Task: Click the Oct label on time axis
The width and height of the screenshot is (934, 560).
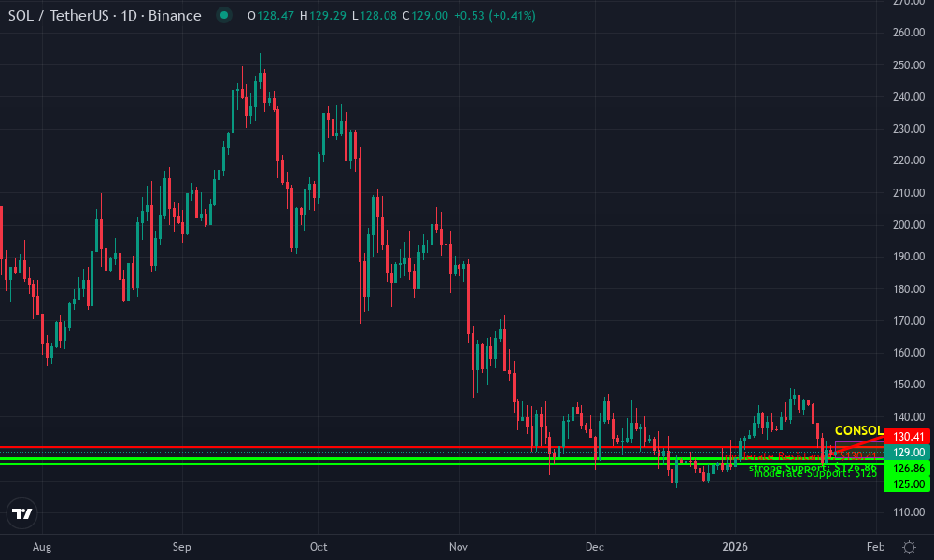Action: point(318,547)
